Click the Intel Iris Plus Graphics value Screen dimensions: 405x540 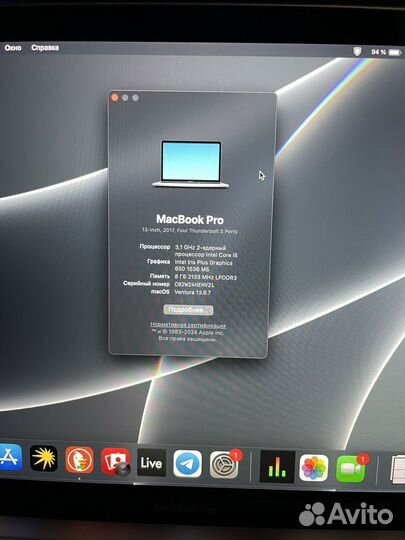tap(204, 266)
